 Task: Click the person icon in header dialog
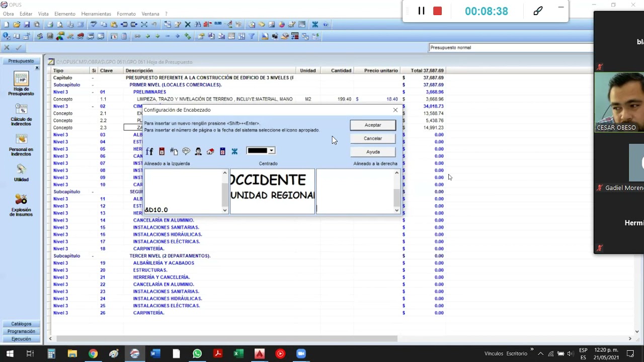tap(198, 151)
